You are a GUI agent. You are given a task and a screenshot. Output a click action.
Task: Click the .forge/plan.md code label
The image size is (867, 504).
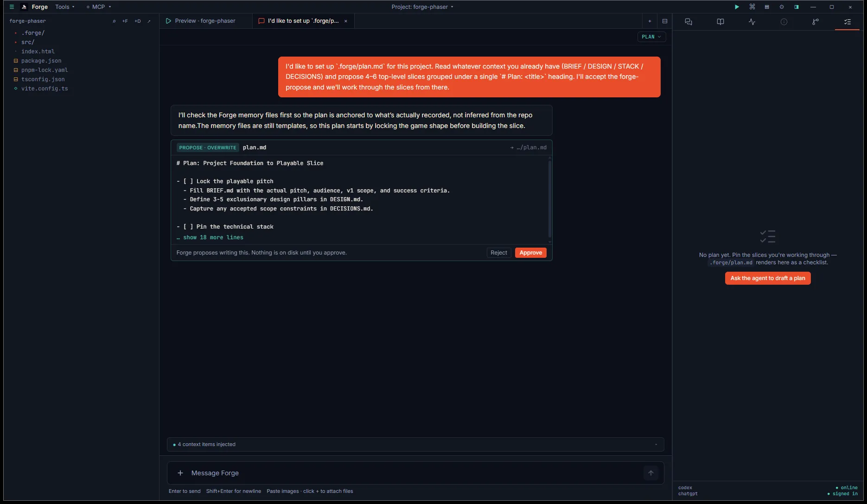[731, 262]
